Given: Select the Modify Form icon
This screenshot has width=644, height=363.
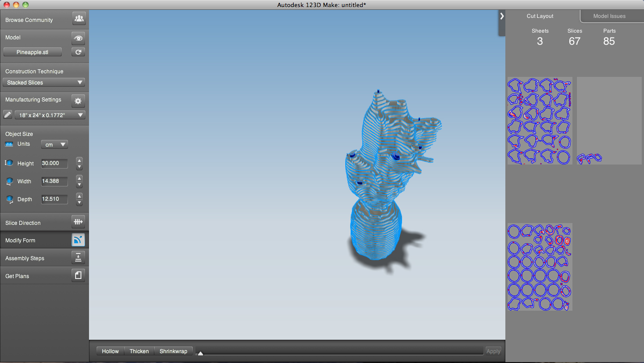Looking at the screenshot, I should coord(78,240).
